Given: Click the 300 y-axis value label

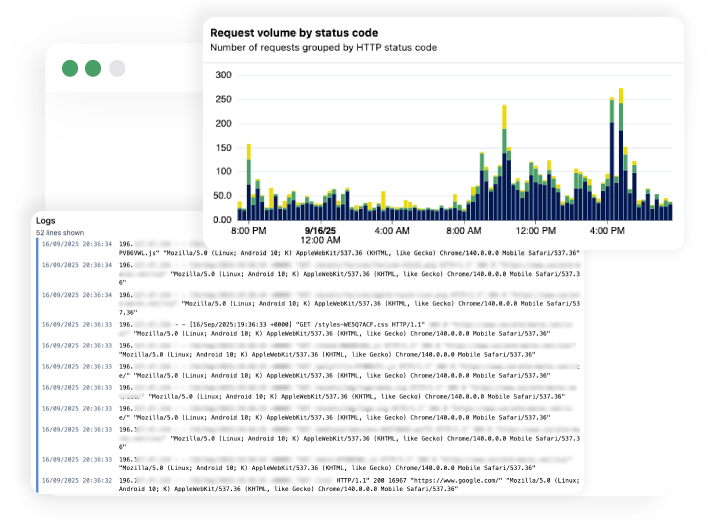Looking at the screenshot, I should pyautogui.click(x=223, y=75).
